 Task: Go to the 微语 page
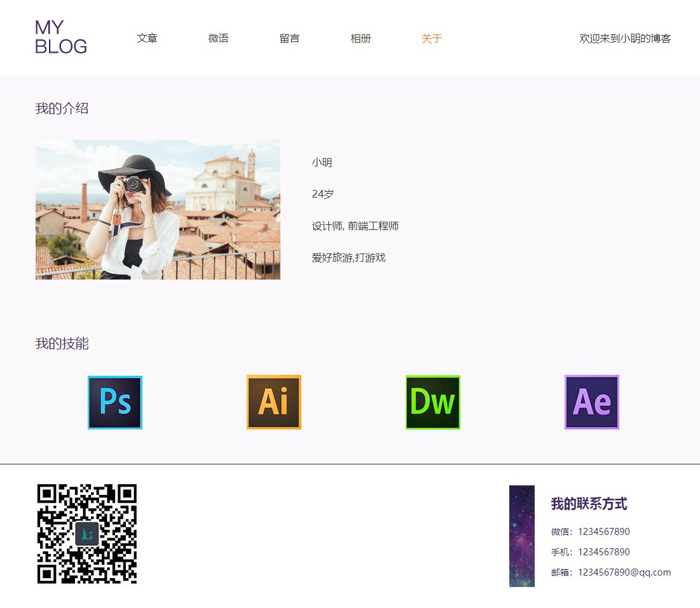(x=218, y=38)
